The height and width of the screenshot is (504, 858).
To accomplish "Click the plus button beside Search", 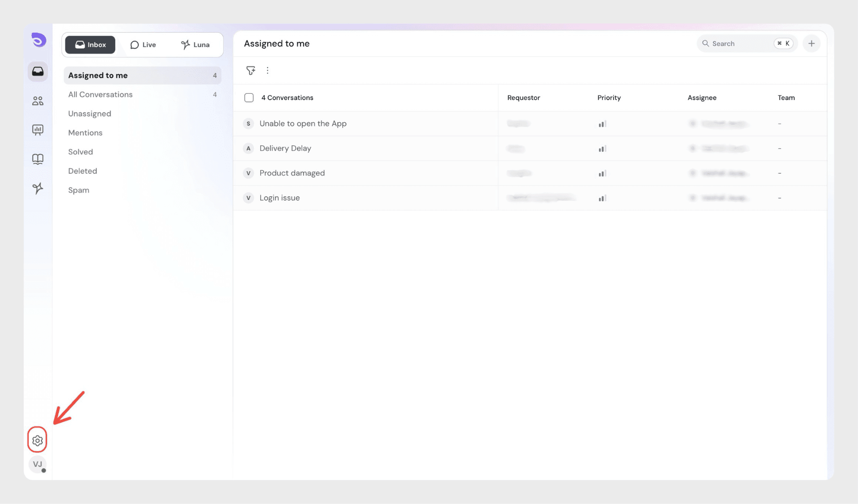I will [x=811, y=44].
